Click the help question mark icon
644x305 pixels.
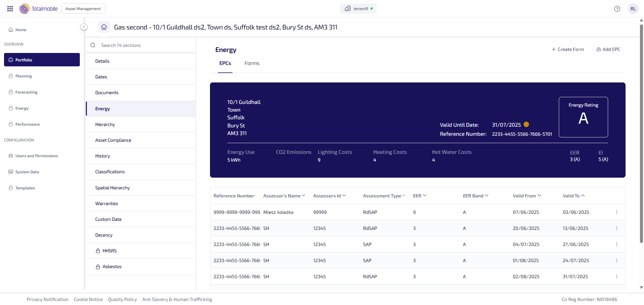617,9
